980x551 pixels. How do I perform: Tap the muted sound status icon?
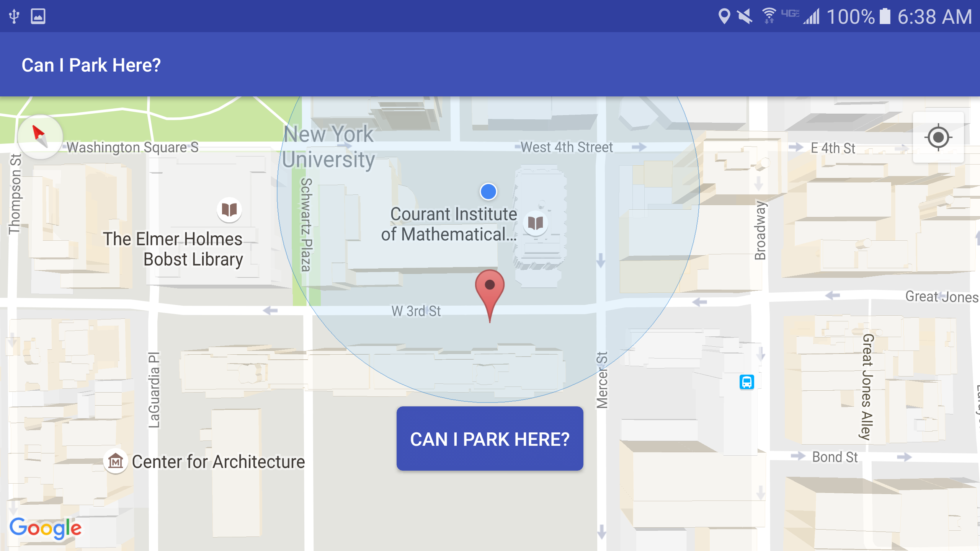pos(745,16)
